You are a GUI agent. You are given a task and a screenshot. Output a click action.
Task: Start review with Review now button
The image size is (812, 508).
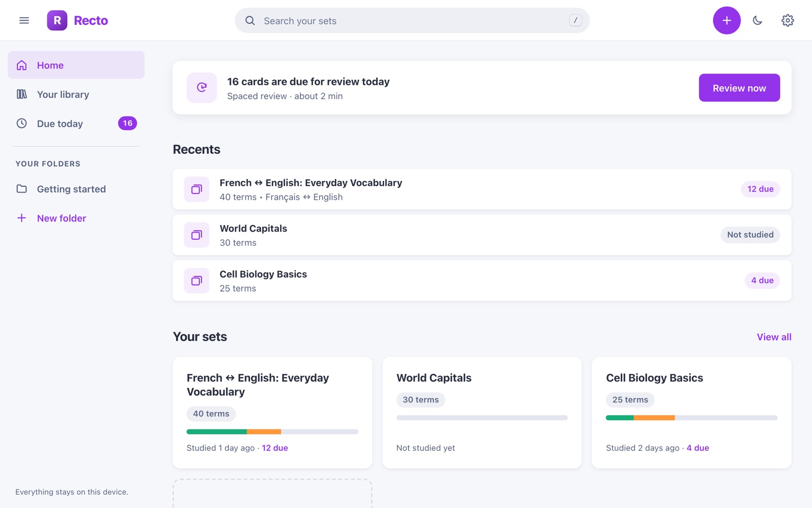click(739, 88)
